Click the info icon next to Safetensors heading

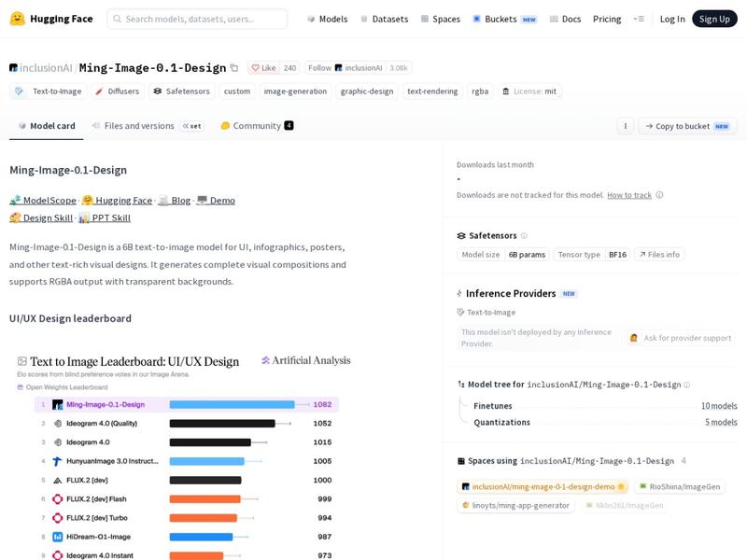(524, 236)
